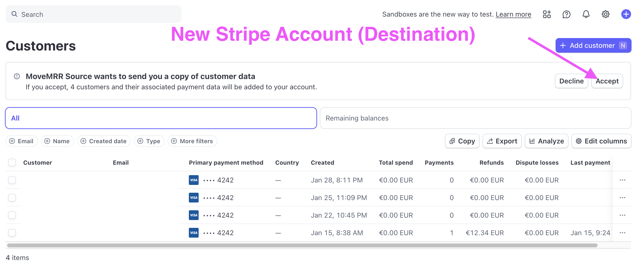Click the Analyze button

coord(547,141)
